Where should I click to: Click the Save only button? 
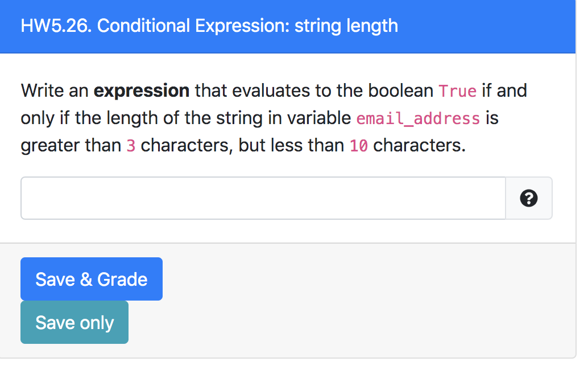pyautogui.click(x=74, y=322)
